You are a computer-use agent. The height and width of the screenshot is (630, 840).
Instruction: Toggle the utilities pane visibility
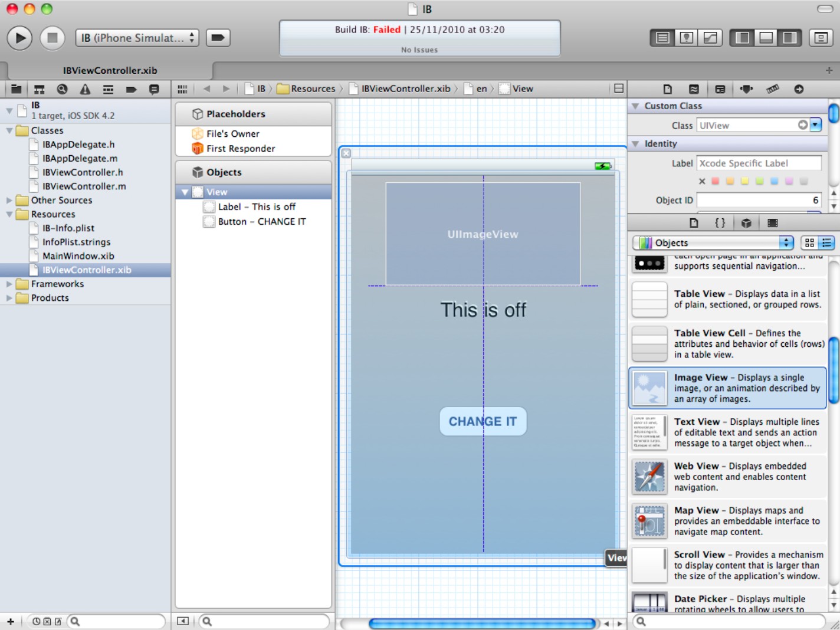tap(790, 38)
